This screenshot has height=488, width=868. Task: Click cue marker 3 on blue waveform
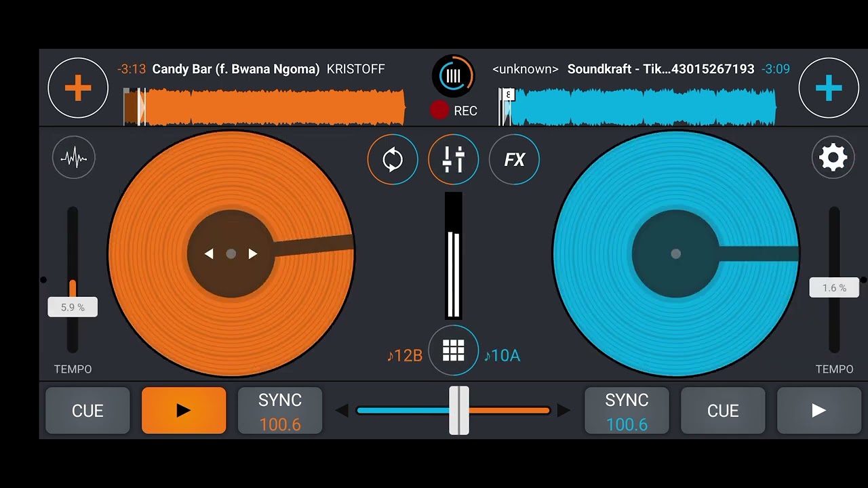(508, 95)
